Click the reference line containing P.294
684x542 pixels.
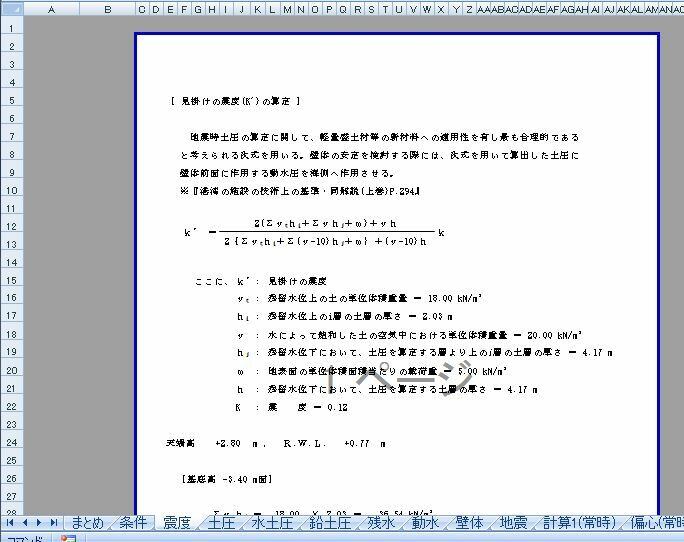point(300,191)
